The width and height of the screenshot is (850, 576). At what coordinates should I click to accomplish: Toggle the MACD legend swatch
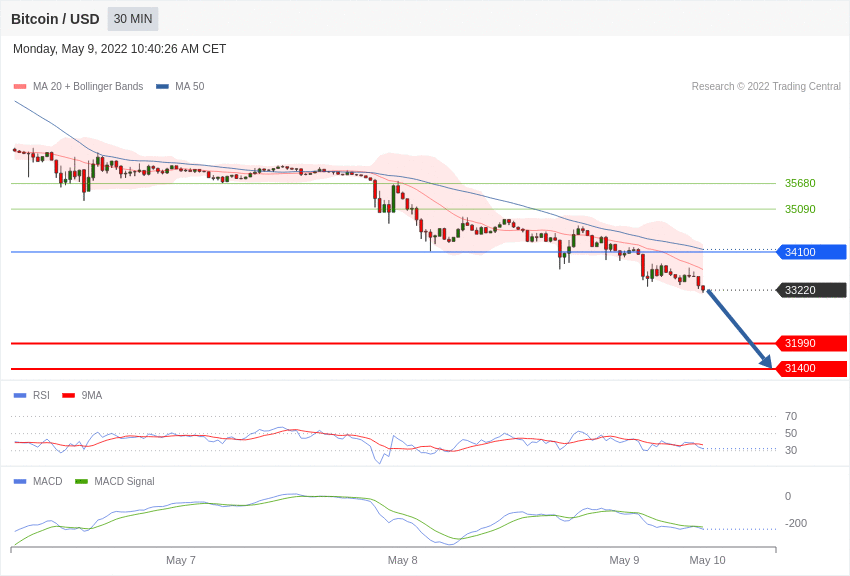pos(20,481)
